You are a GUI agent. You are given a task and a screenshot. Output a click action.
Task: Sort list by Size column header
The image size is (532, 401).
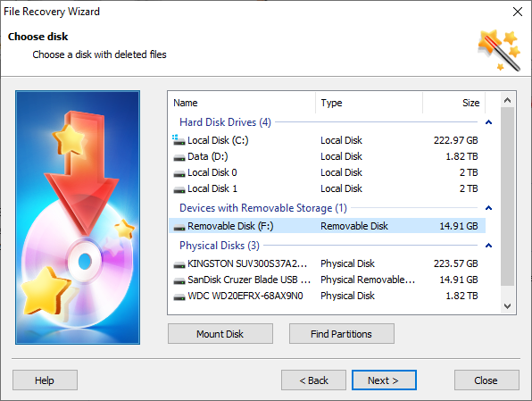(x=454, y=103)
